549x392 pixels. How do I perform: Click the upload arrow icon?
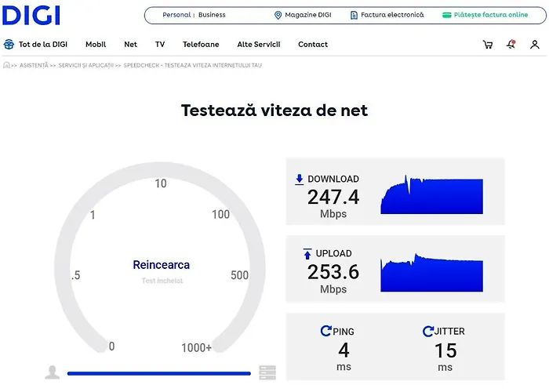307,254
